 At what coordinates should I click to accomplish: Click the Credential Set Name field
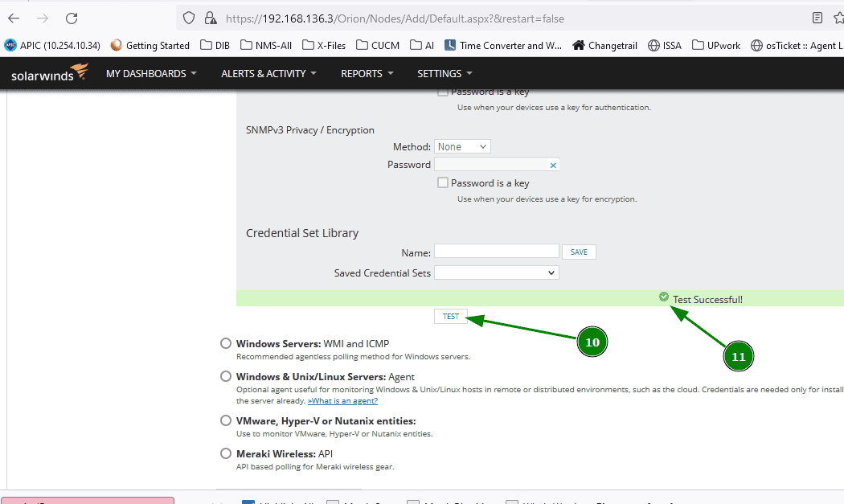(x=496, y=251)
